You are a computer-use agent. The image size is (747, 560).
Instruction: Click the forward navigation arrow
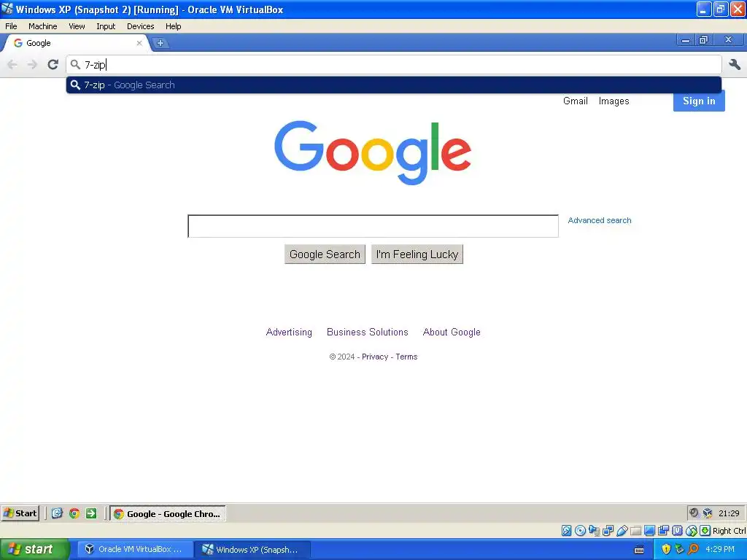(x=32, y=64)
